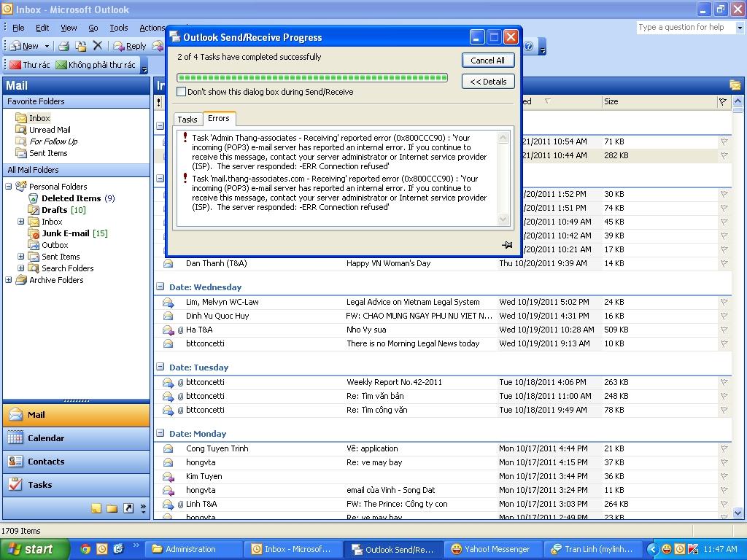
Task: Click the Send/Receive green progress bar
Action: click(312, 77)
